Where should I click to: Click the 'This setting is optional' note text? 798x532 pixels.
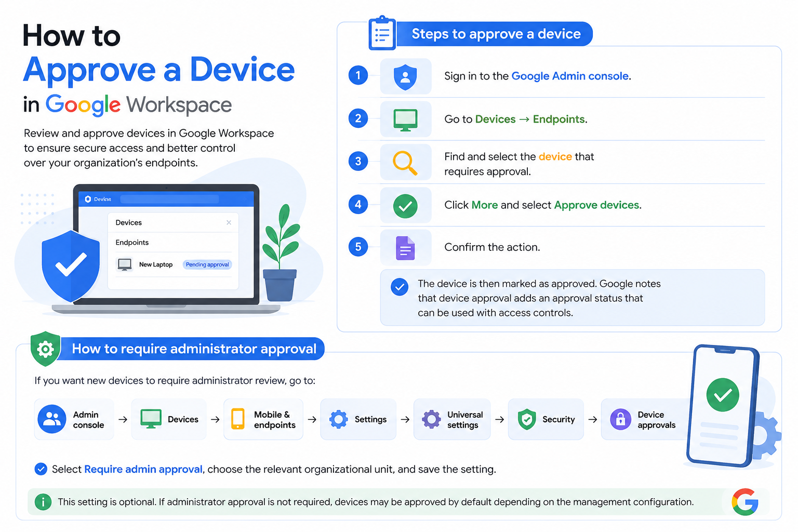[376, 502]
